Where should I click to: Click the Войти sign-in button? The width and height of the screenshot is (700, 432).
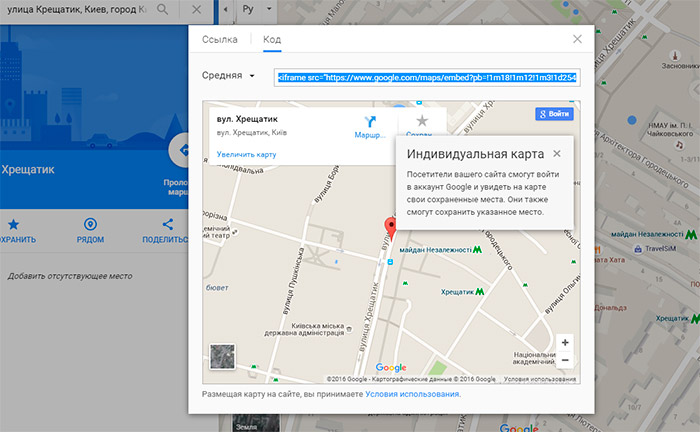click(554, 114)
